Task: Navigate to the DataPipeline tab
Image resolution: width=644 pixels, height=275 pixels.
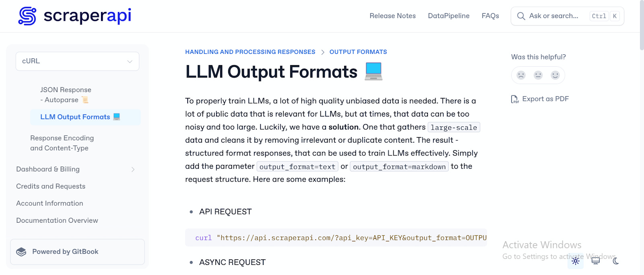Action: (x=448, y=16)
